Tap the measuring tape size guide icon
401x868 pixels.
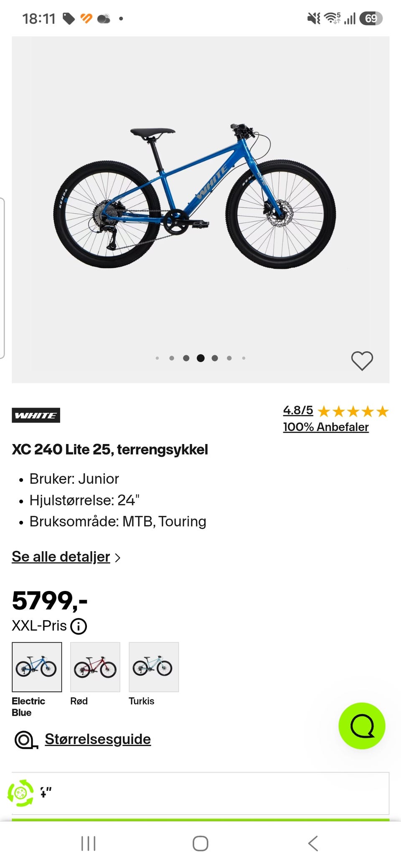pos(26,740)
